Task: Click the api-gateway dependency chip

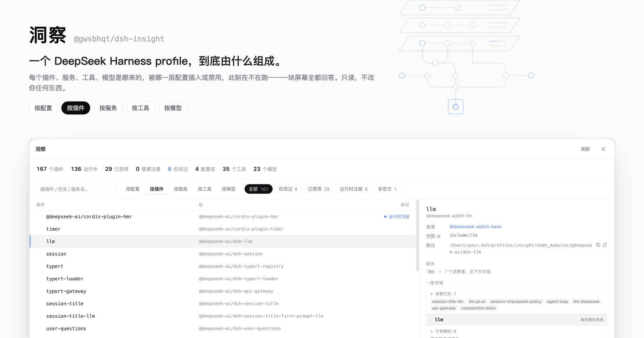Action: 444,308
